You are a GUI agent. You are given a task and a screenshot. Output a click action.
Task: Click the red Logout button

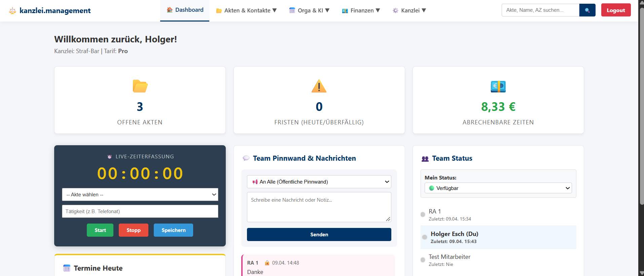(x=616, y=10)
